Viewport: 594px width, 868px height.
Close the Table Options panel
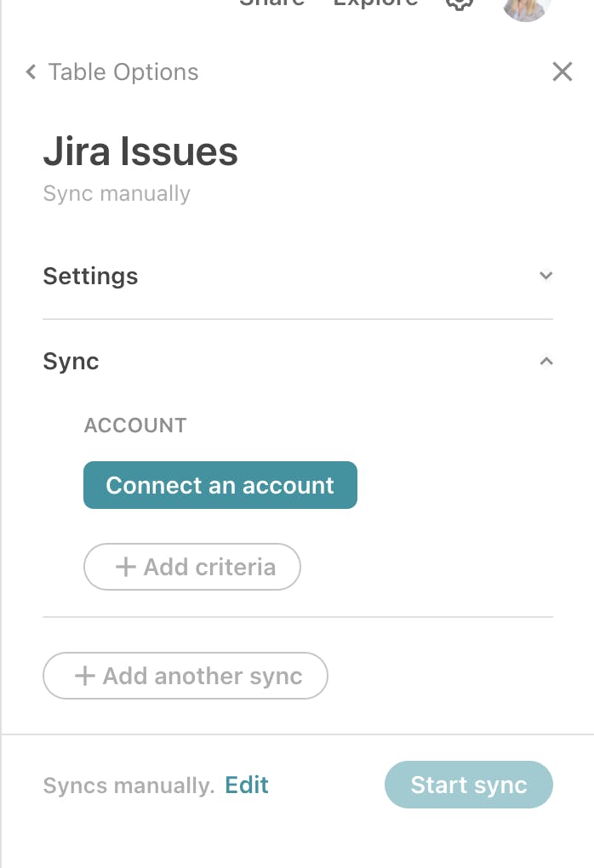pos(563,71)
